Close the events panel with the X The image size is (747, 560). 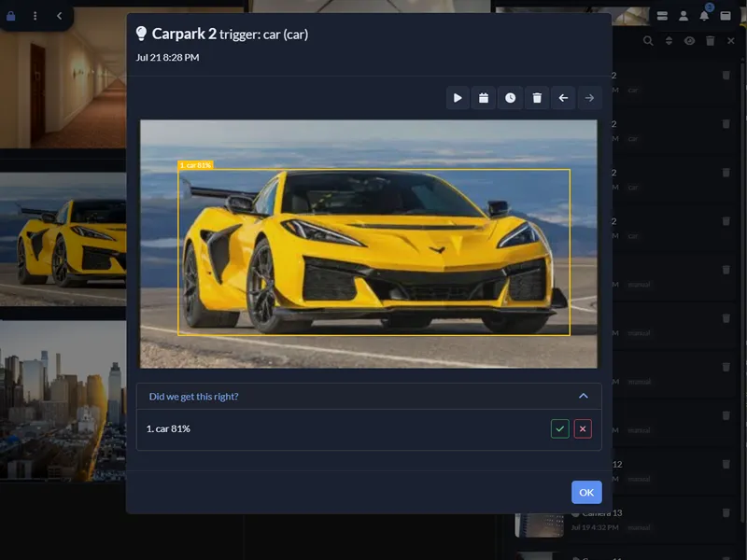731,41
